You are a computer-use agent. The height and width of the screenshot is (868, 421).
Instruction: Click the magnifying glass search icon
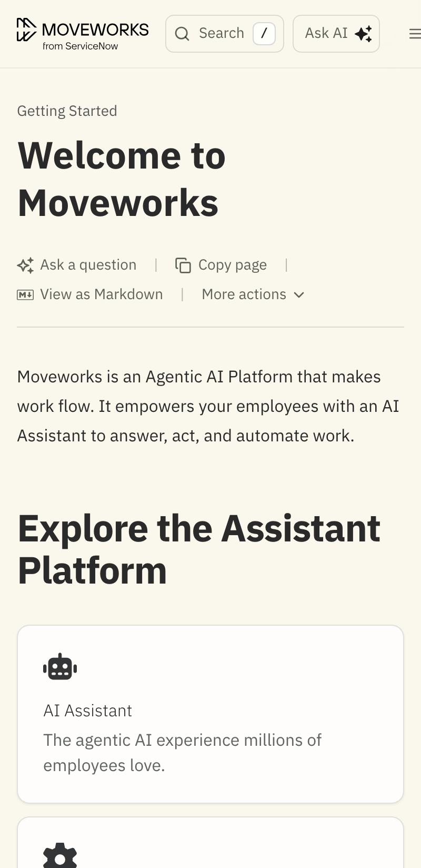182,34
